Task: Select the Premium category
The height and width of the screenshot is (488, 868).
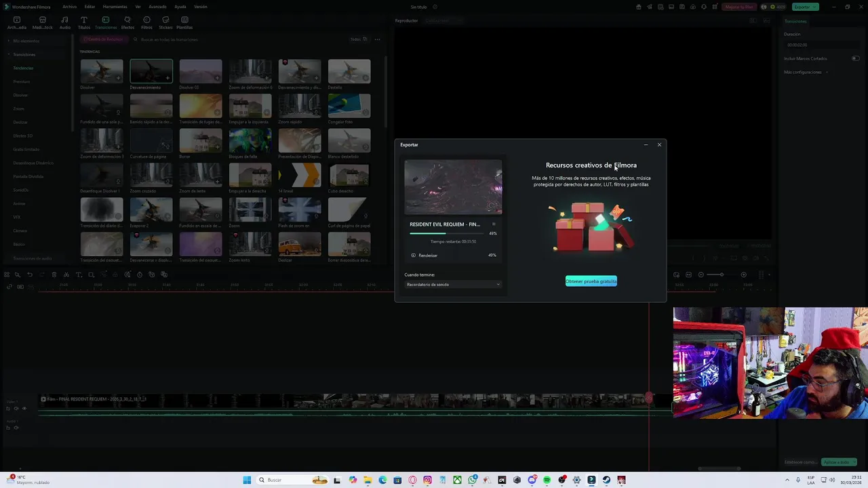Action: click(22, 81)
